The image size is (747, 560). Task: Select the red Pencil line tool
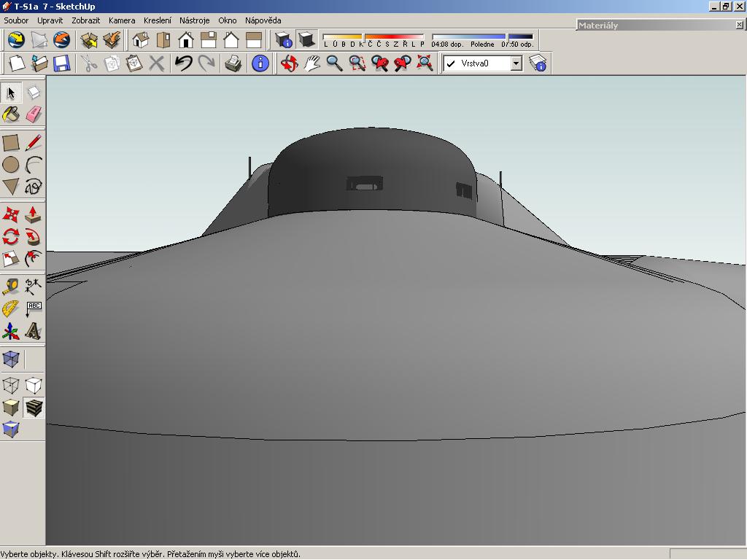click(34, 143)
